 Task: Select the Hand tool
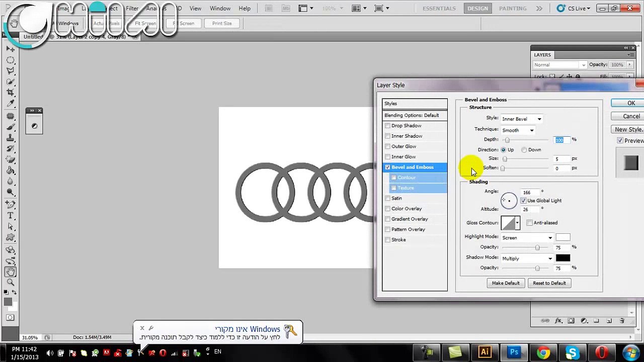coord(10,272)
